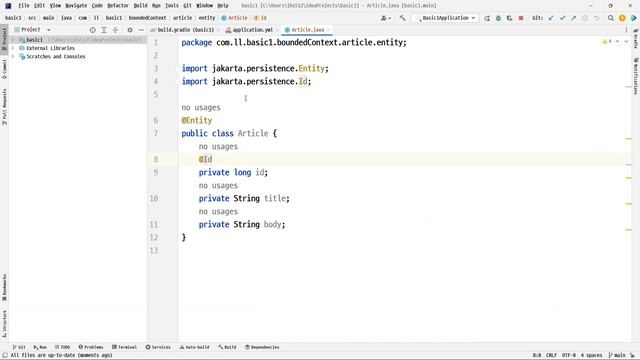Screen dimensions: 640x360
Task: Expand External Libraries tree node
Action: click(x=13, y=48)
